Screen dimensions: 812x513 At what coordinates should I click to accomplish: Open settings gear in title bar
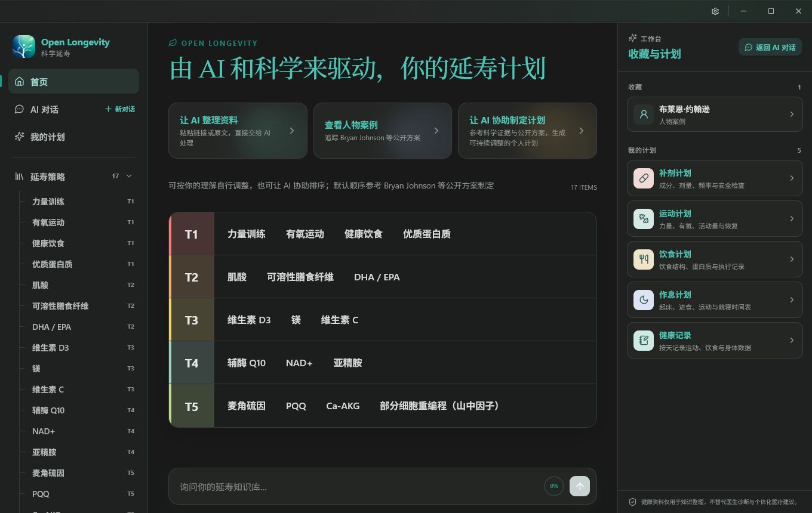[715, 11]
